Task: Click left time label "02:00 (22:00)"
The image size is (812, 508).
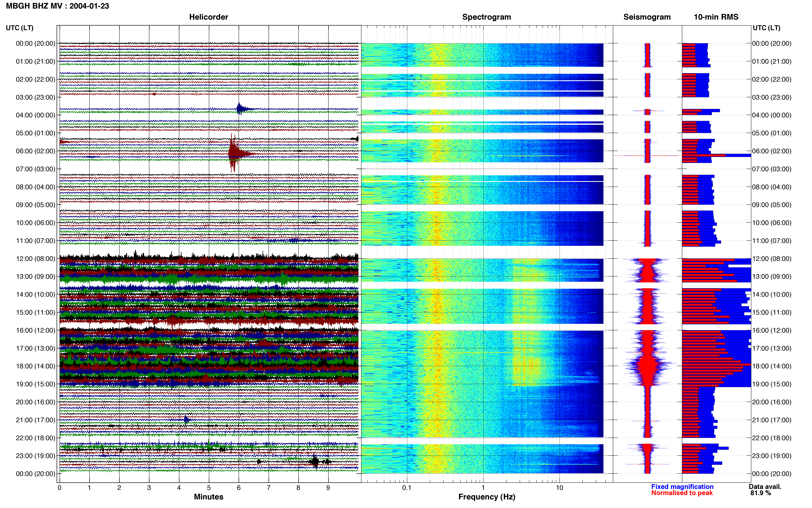Action: 36,79
